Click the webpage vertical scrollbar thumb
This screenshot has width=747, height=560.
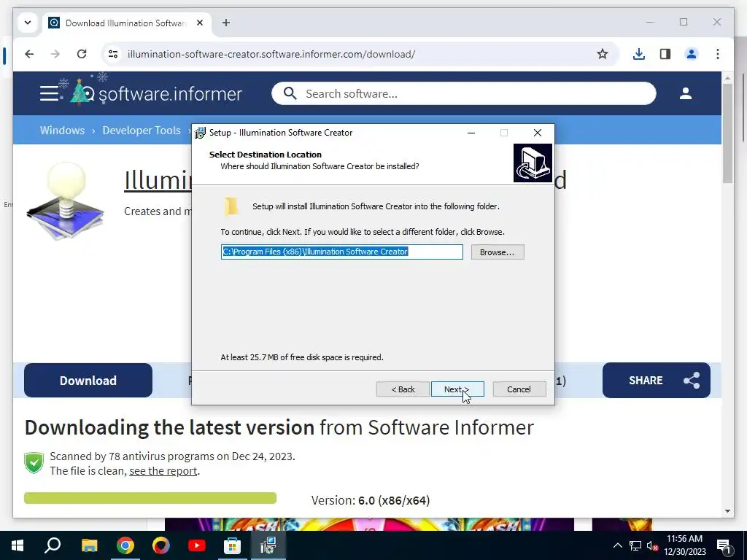[727, 134]
